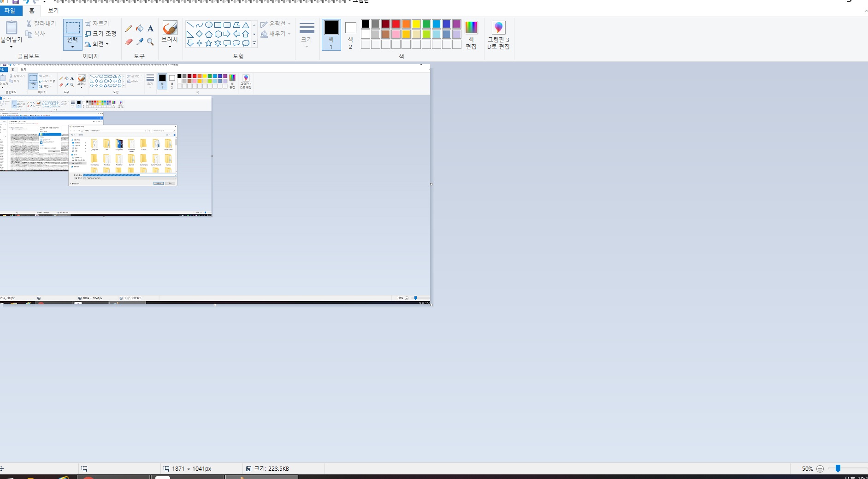Screen dimensions: 868x479
Task: Pick the green color swatch
Action: pos(426,24)
